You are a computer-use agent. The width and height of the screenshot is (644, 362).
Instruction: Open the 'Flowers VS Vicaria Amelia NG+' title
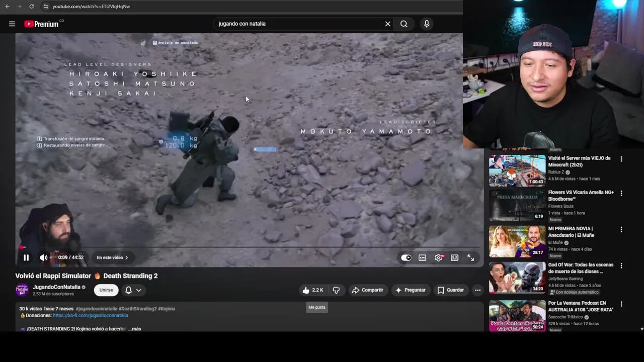pos(581,196)
